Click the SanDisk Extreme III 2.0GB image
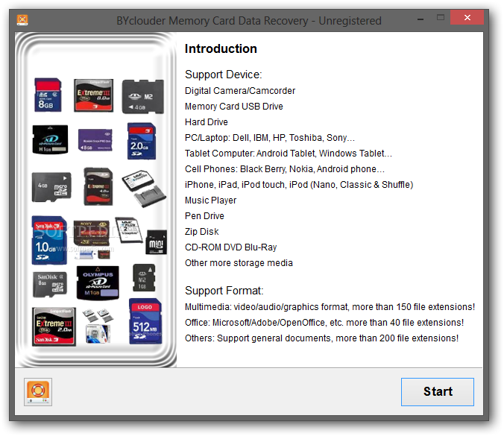The width and height of the screenshot is (504, 436). (54, 326)
